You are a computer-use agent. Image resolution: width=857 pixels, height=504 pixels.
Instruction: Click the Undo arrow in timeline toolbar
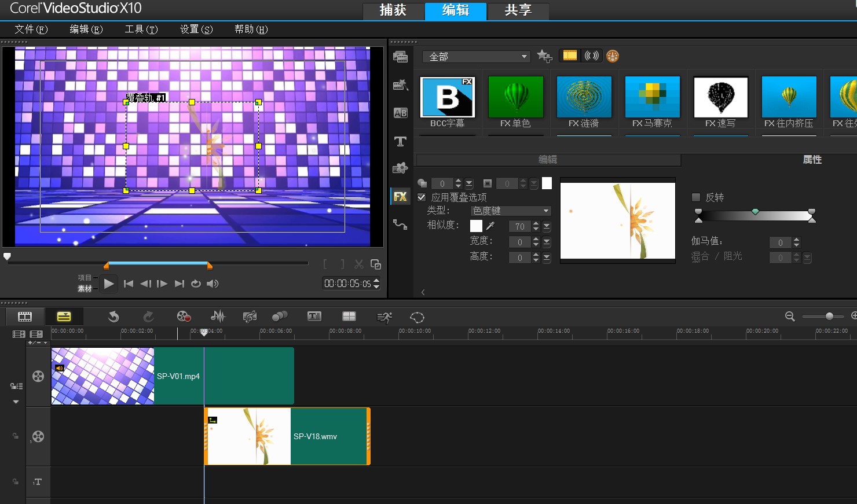click(x=113, y=317)
